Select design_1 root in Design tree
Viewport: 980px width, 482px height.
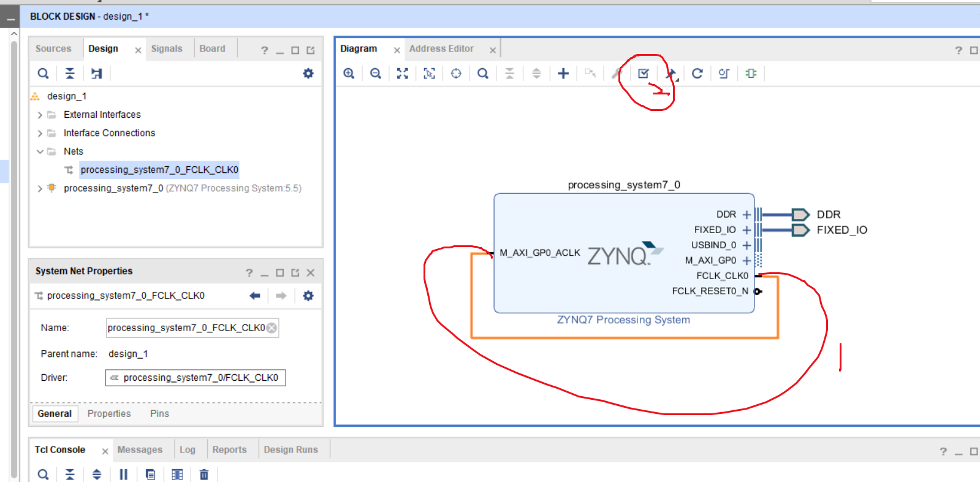point(67,96)
